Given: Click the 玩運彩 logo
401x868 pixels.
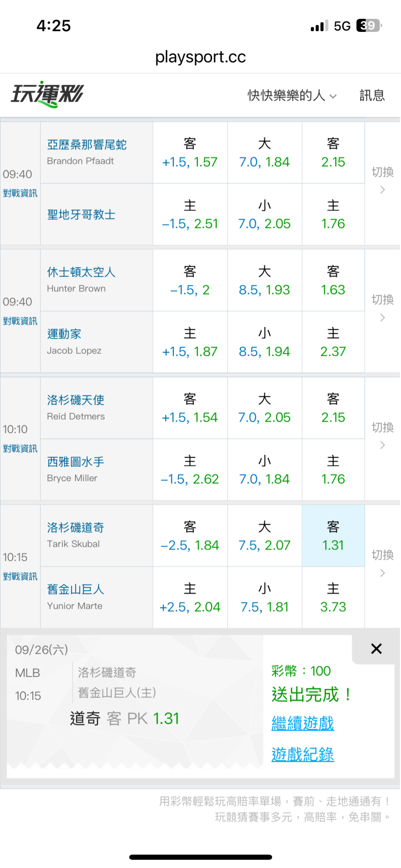Looking at the screenshot, I should coord(47,94).
